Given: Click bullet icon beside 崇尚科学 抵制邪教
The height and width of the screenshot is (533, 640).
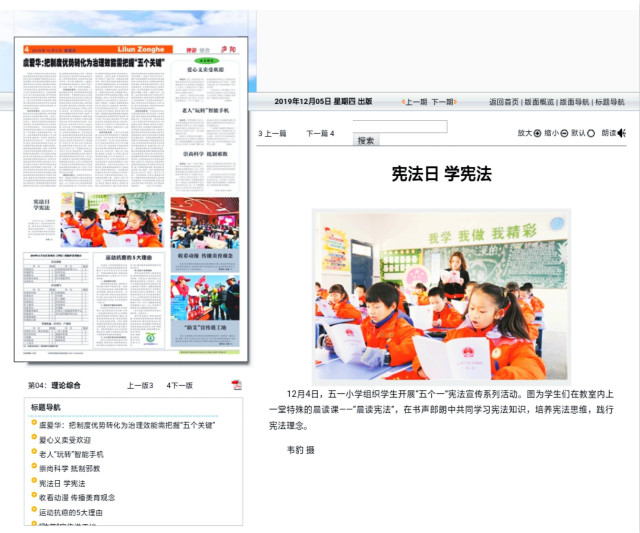Looking at the screenshot, I should coord(34,466).
